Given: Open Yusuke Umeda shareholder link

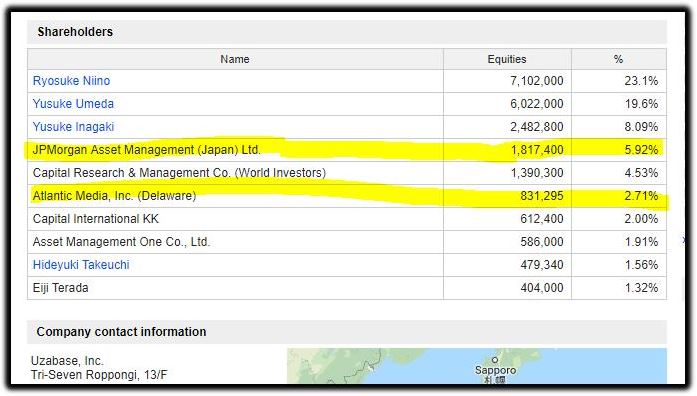Looking at the screenshot, I should point(73,104).
